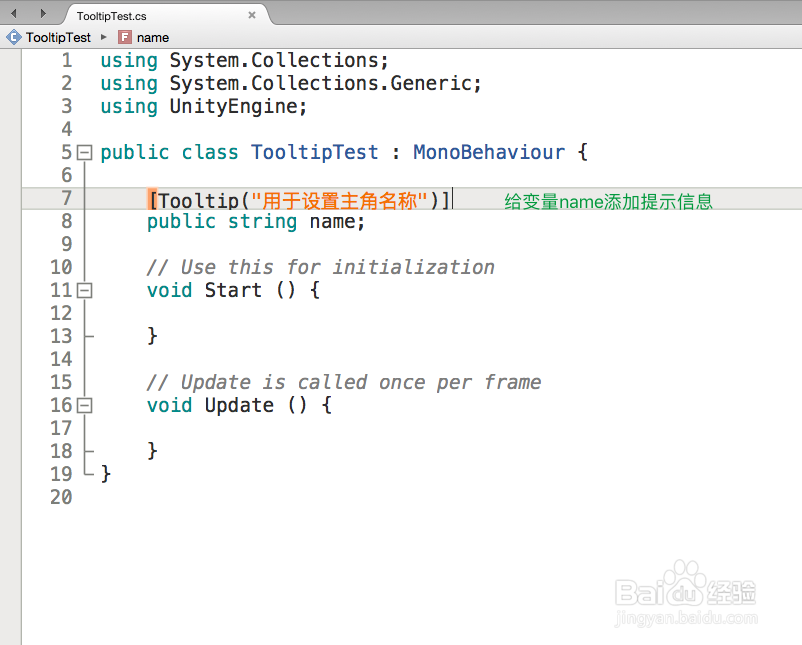Collapse the Start method fold marker
802x645 pixels.
point(84,290)
